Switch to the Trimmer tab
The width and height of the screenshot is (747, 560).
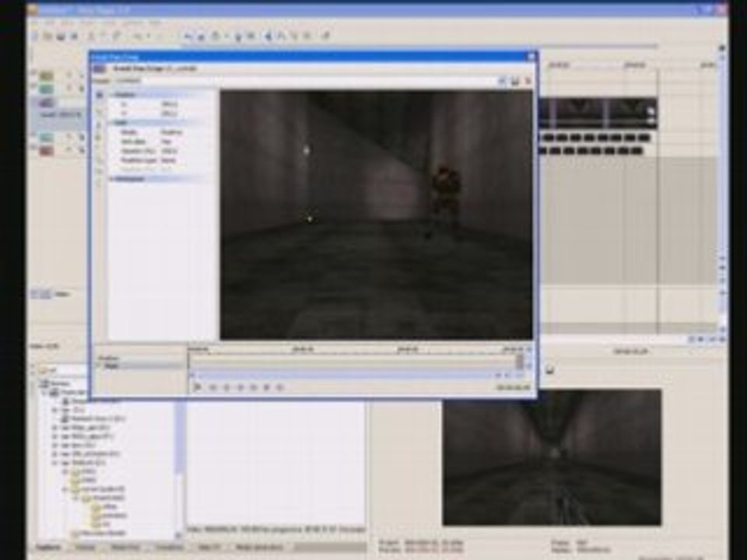(x=85, y=547)
